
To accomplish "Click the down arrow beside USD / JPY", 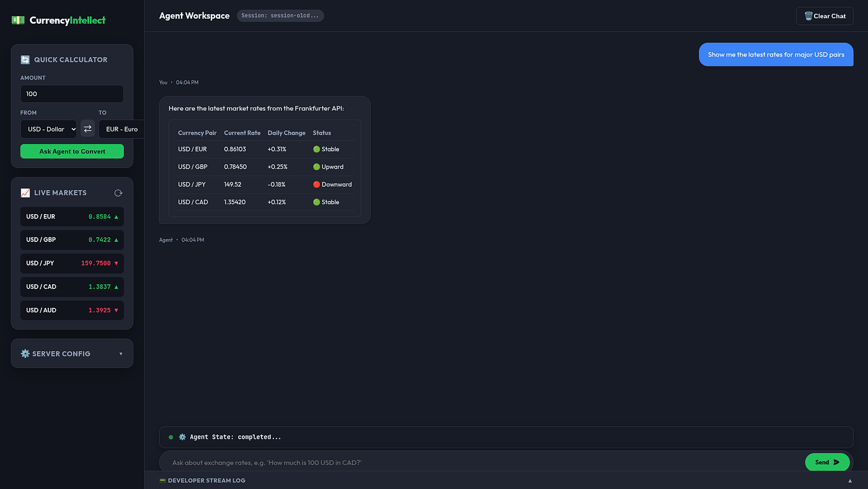I will (x=116, y=264).
